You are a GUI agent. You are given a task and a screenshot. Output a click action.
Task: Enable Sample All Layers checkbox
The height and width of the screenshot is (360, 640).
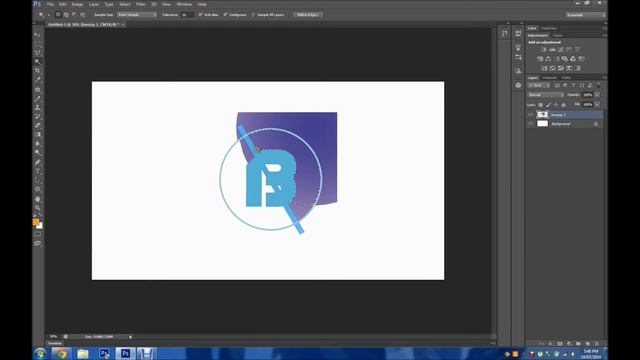coord(253,15)
